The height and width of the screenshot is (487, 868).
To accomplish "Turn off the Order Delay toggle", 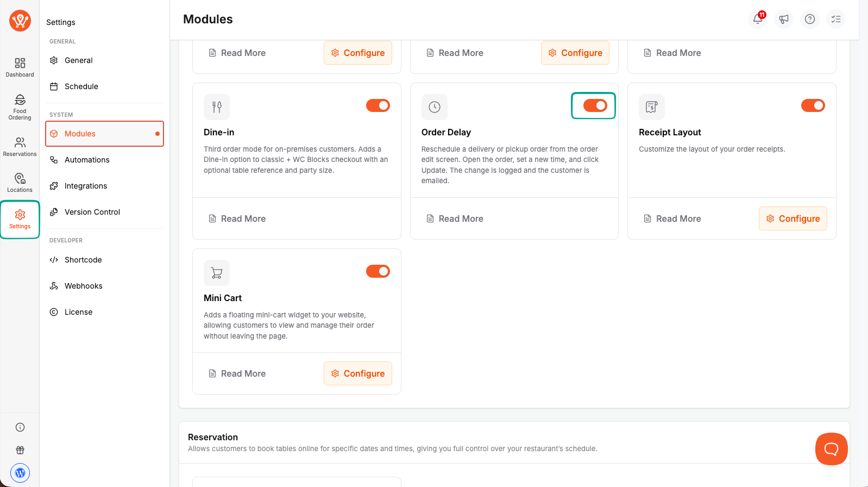I will pos(595,105).
